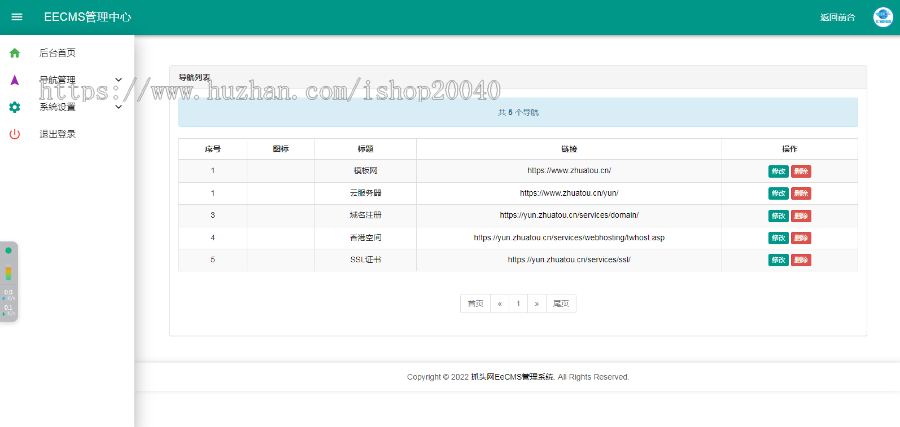Click the 导航列表 panel heading

tap(194, 77)
